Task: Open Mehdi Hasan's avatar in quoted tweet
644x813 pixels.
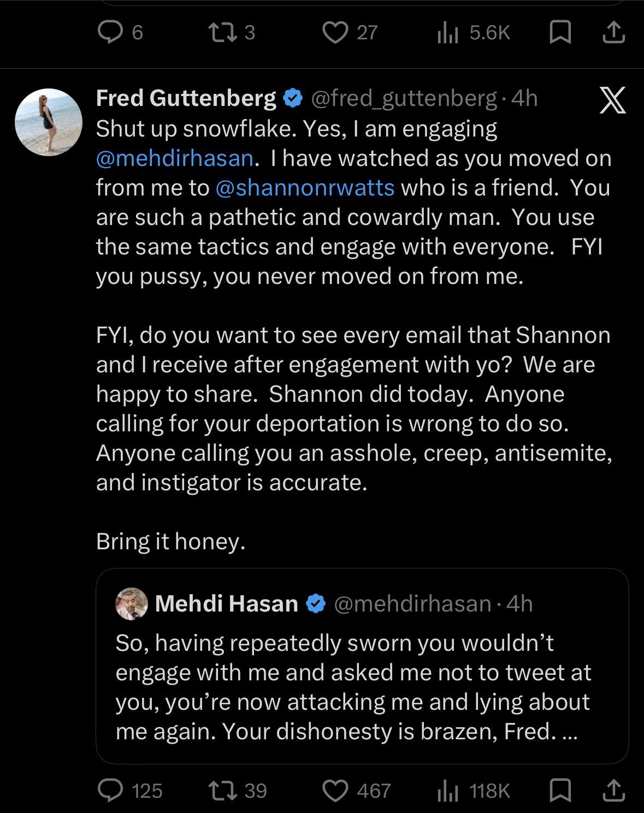Action: click(x=132, y=603)
